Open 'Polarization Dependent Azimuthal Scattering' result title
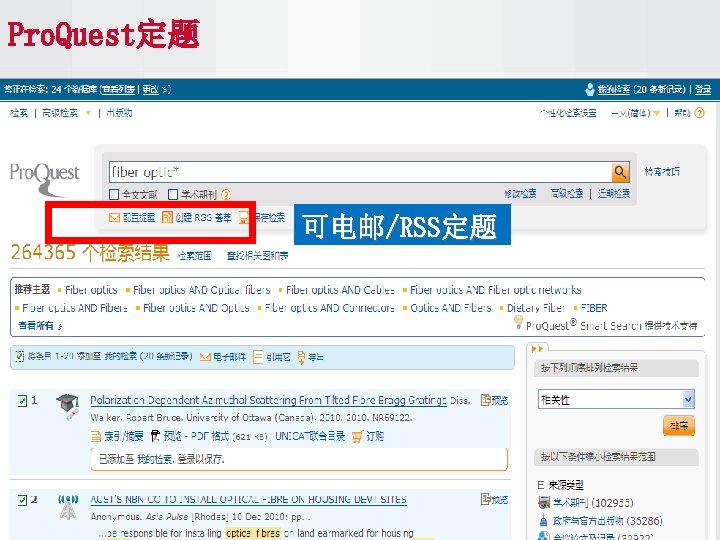This screenshot has height=540, width=720. [x=268, y=400]
